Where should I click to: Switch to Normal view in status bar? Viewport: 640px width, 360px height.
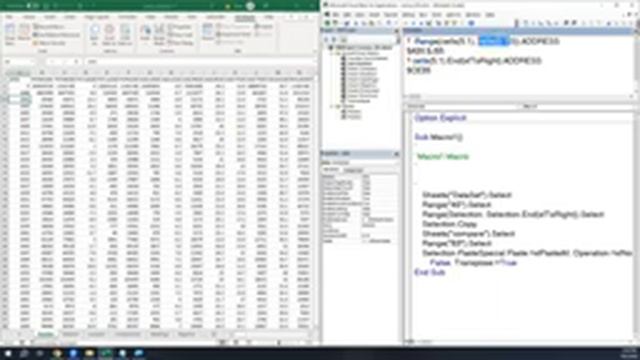point(223,342)
